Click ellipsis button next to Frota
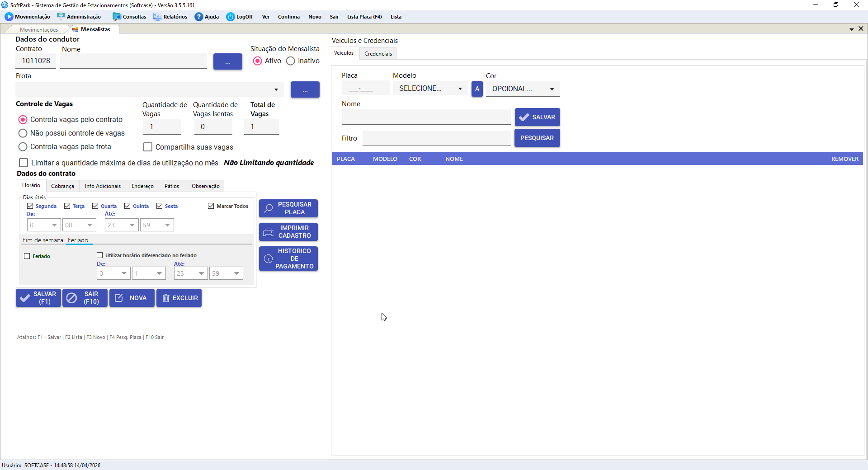Viewport: 868px width, 470px height. (x=305, y=89)
